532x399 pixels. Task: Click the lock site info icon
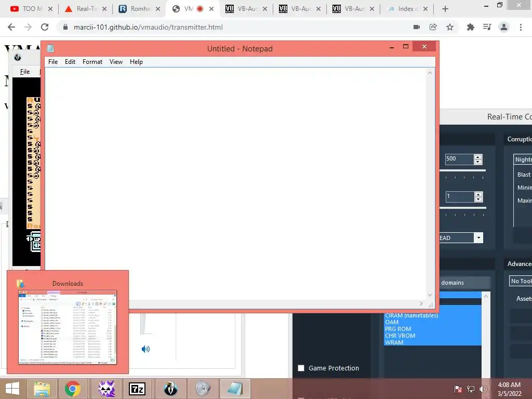[x=65, y=27]
